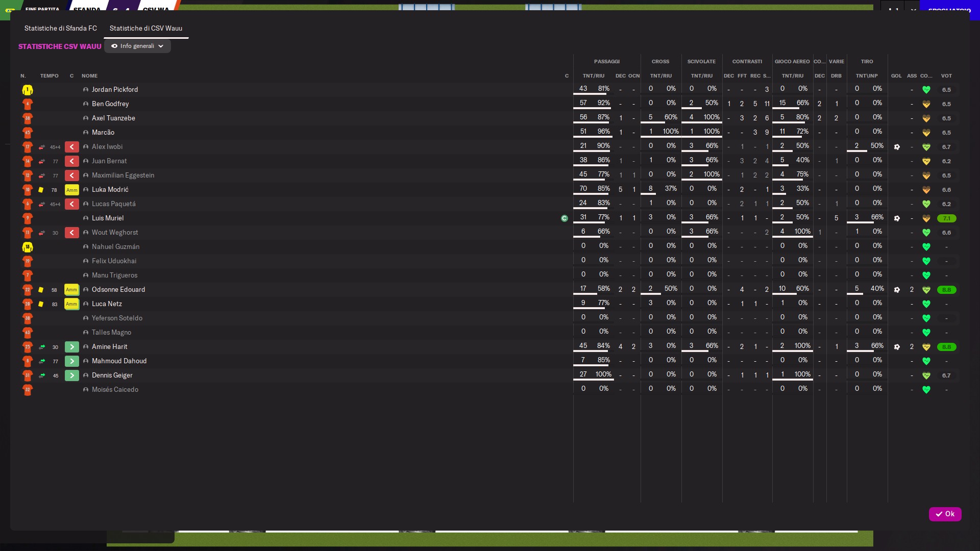Click Luis Muriel's 7.1 rating badge

click(946, 218)
